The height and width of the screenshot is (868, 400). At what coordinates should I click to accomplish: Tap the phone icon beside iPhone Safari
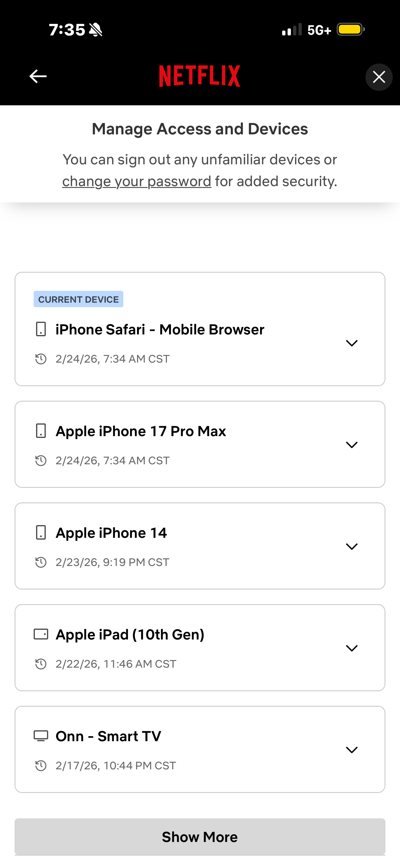coord(41,329)
